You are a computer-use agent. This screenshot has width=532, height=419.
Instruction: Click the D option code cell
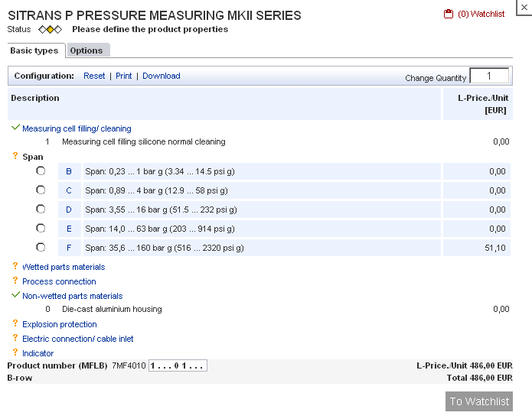69,209
